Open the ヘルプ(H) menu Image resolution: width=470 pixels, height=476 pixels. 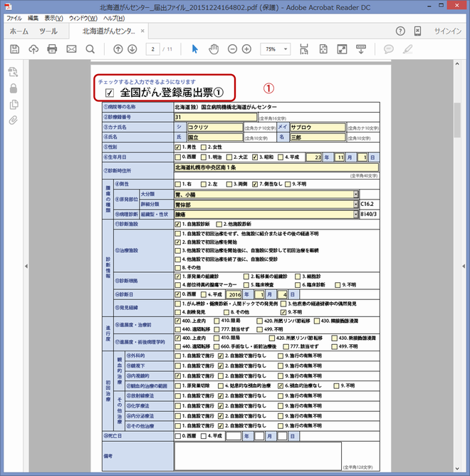pos(114,19)
